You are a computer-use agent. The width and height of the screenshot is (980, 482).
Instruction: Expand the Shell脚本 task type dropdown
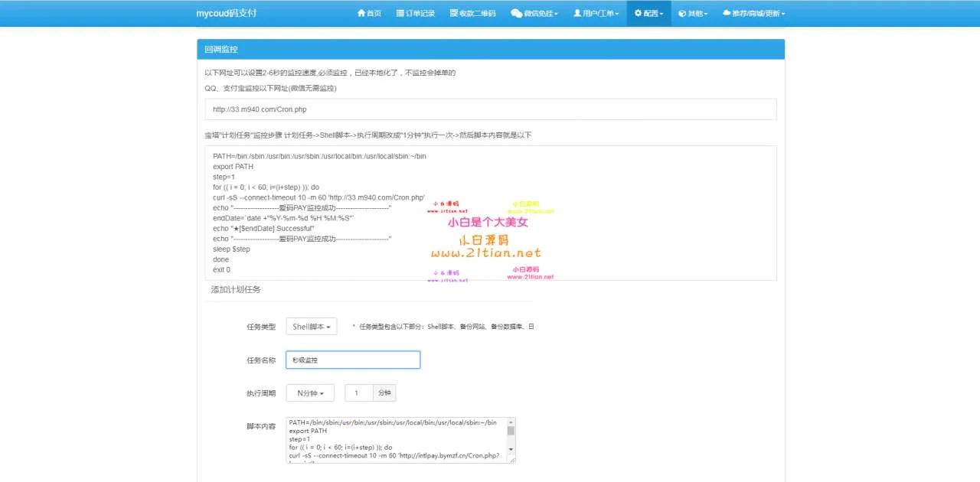tap(311, 327)
